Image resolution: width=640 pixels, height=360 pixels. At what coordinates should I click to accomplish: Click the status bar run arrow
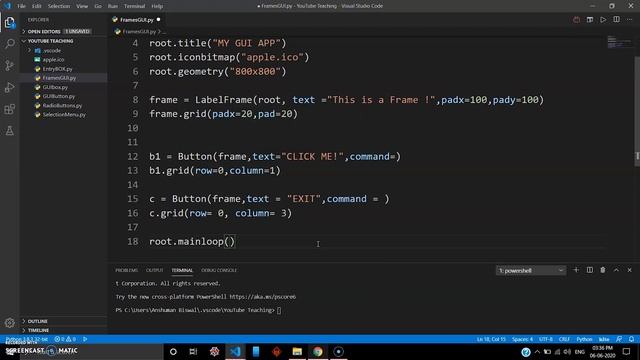pos(85,339)
